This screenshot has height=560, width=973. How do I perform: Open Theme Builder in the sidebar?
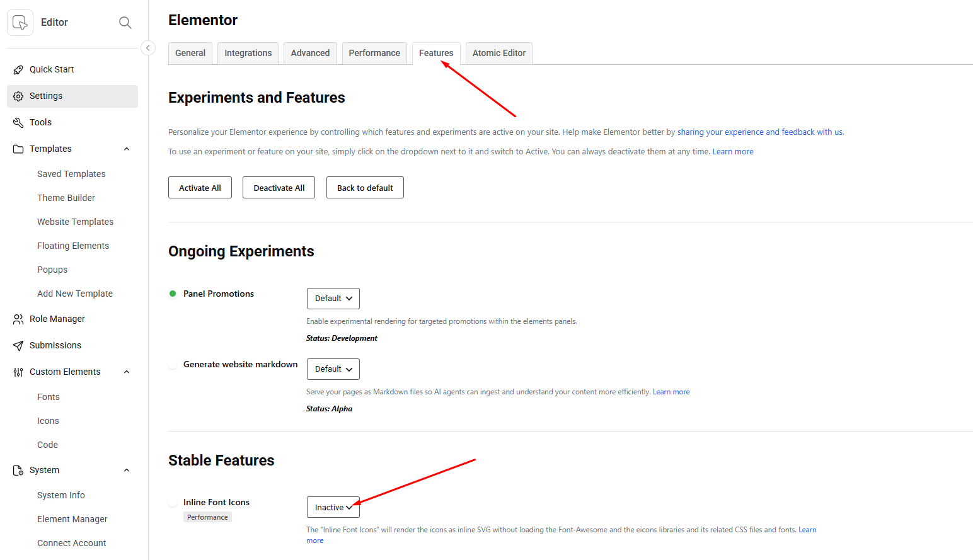(66, 198)
